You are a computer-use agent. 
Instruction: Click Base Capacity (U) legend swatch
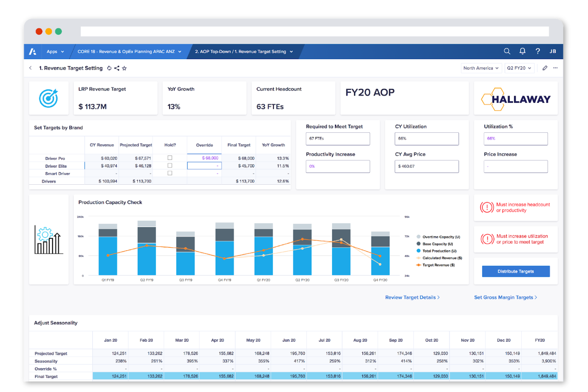point(418,243)
